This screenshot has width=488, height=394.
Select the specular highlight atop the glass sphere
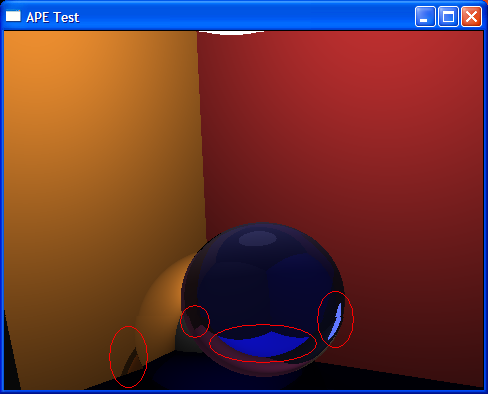point(258,239)
